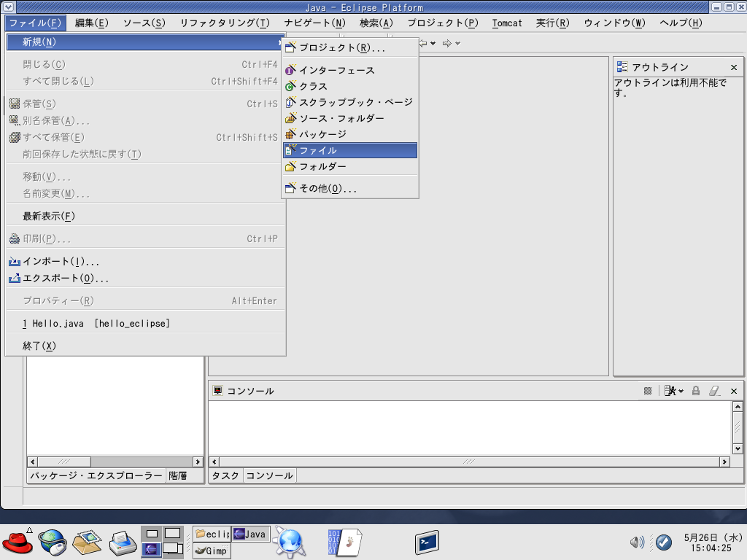Toggle the console scroll lock padlock
Screen dimensions: 747x560
[695, 391]
